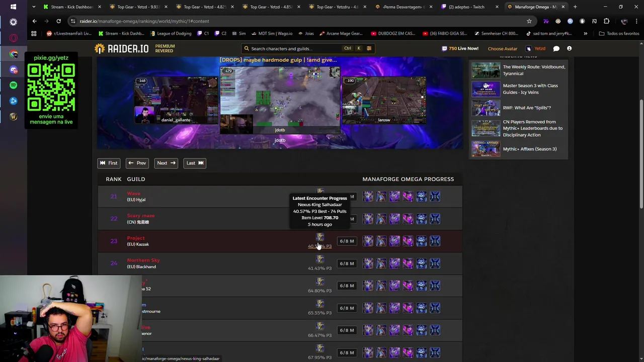Screen dimensions: 644x362
Task: Go to First rankings page
Action: pos(108,163)
